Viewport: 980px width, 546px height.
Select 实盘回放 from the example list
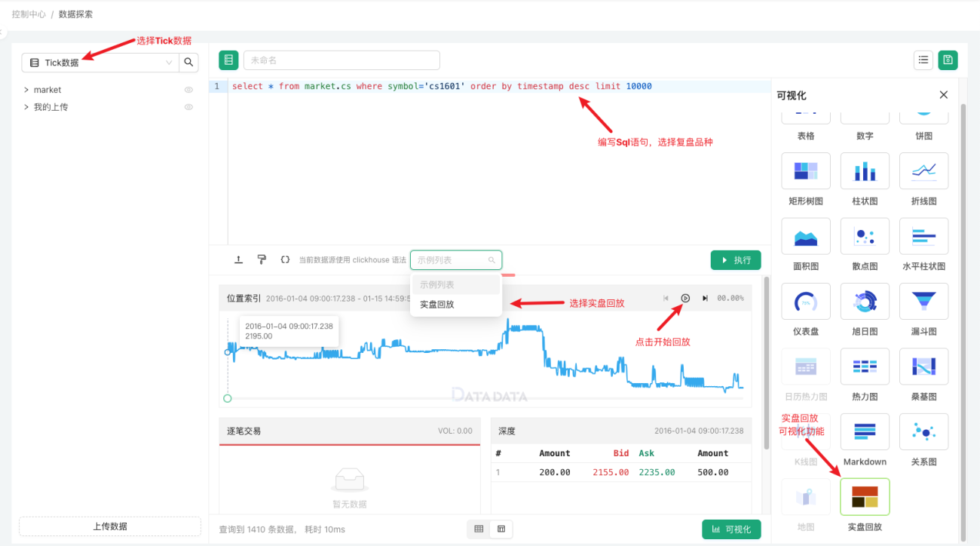coord(456,305)
